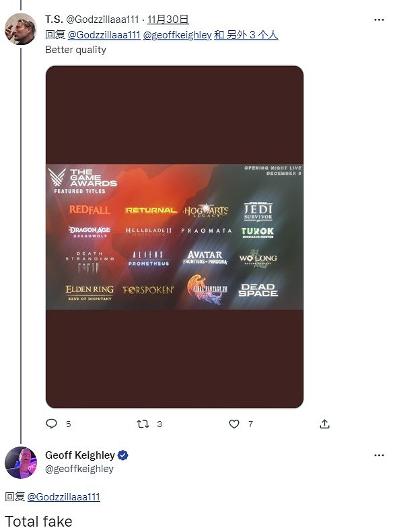Click the Total fake reply text
Viewport: 393px width, 532px height.
38,521
